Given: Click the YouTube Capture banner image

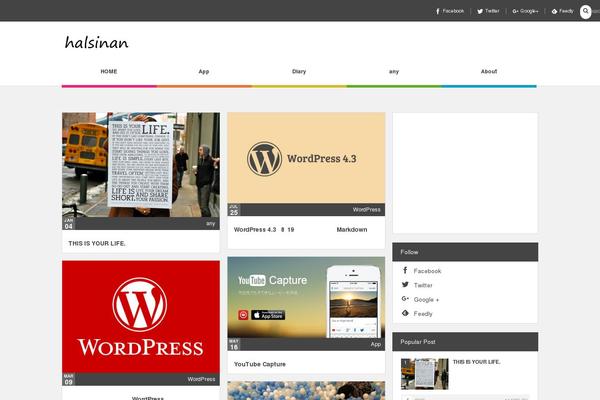Looking at the screenshot, I should (306, 297).
